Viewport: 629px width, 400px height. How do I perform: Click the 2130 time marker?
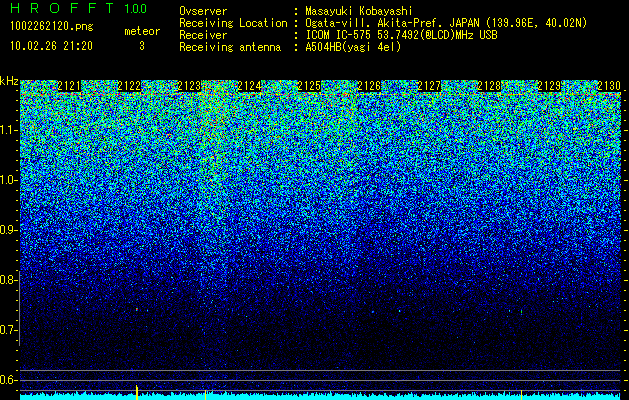tap(609, 86)
